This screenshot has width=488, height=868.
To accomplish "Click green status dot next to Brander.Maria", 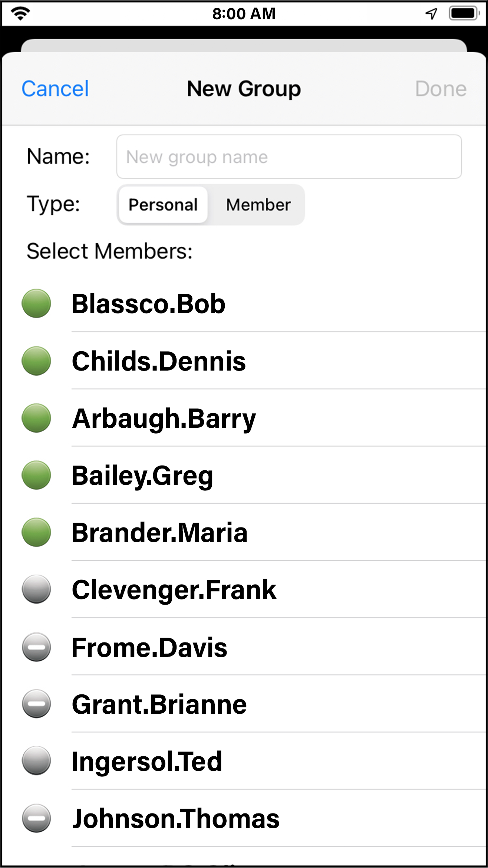I will coord(36,532).
